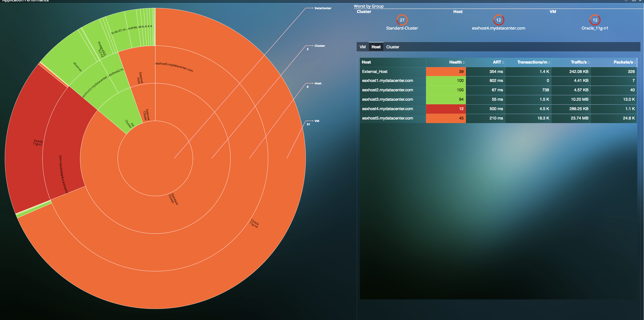Sort by Packets/s column arrows

click(635, 62)
